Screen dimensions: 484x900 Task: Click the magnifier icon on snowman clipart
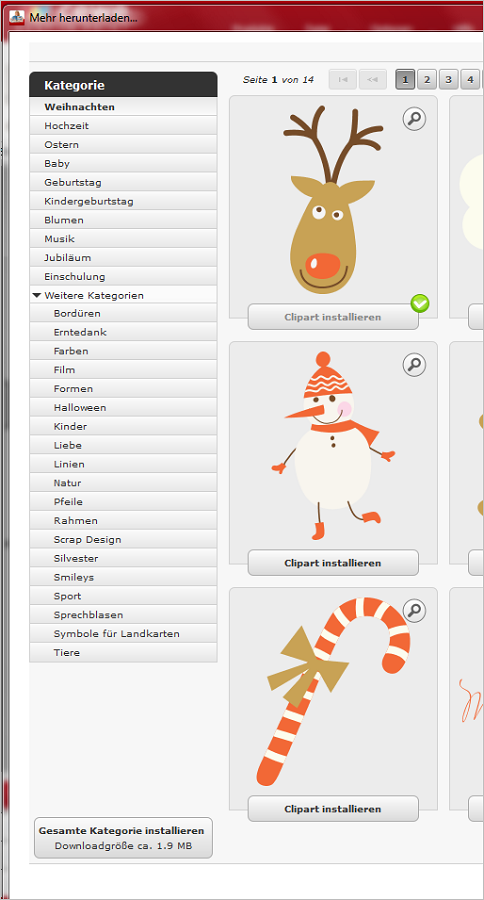click(414, 364)
